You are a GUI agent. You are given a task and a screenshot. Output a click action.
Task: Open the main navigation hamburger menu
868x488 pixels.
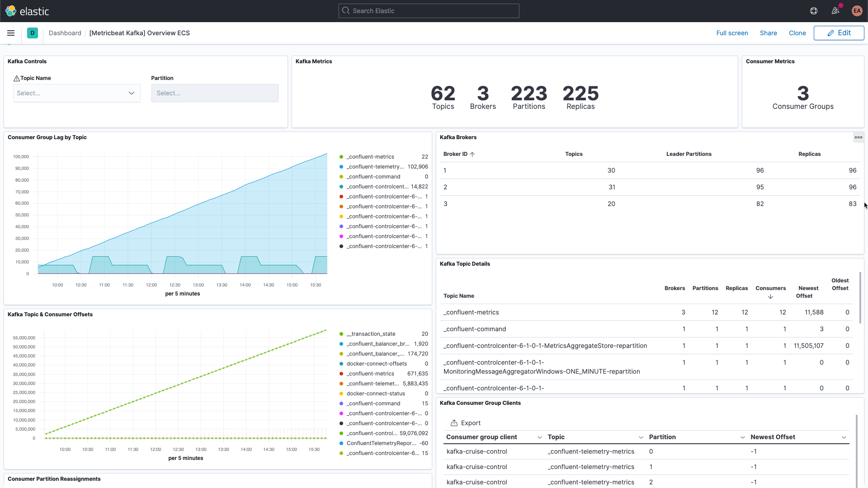coord(11,33)
